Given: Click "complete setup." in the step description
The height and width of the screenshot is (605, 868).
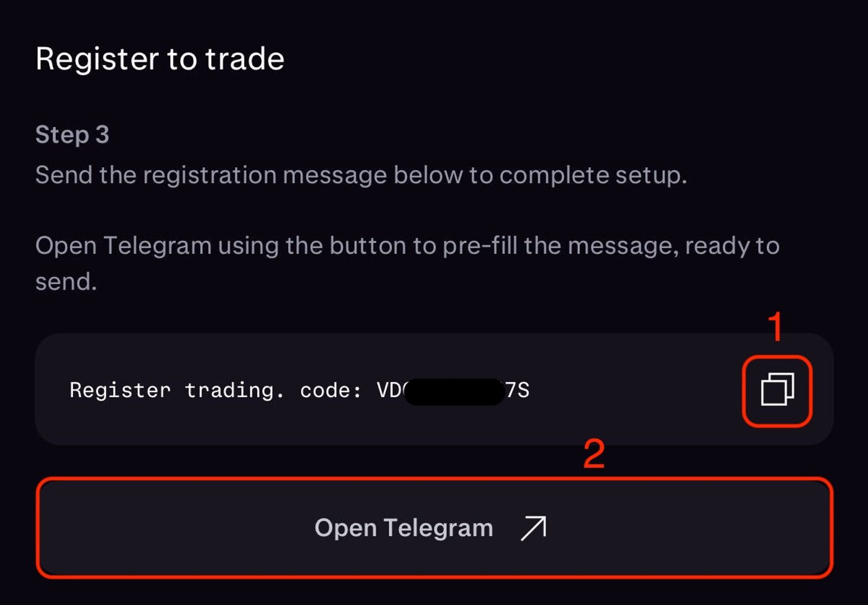Looking at the screenshot, I should [x=593, y=175].
